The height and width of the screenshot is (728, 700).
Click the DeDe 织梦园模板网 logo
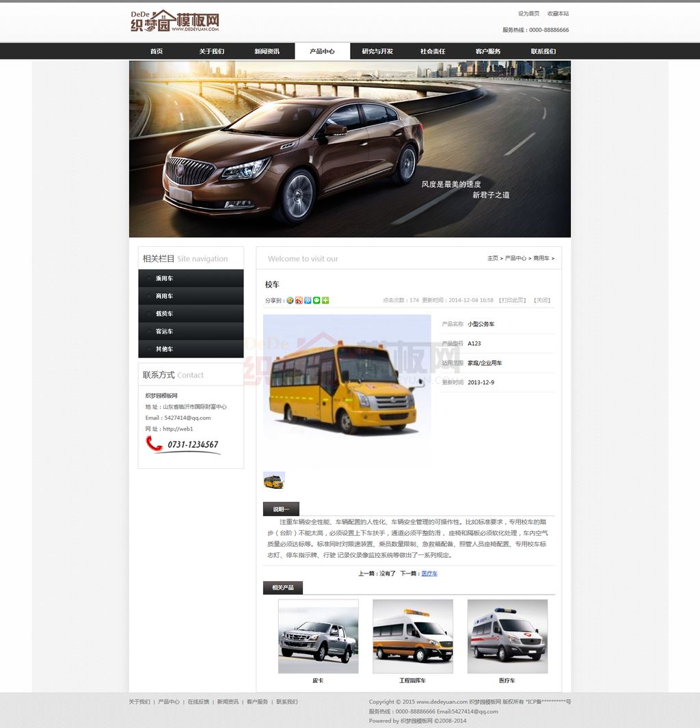tap(175, 21)
